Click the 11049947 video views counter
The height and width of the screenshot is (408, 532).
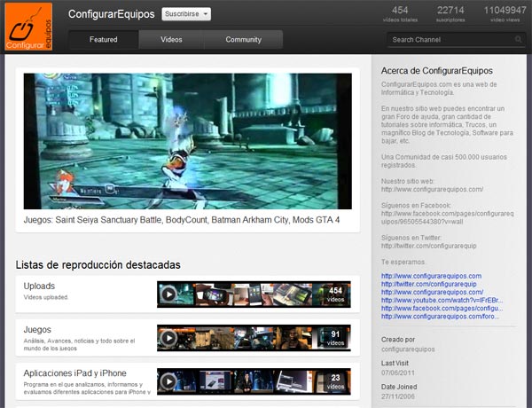(x=505, y=14)
